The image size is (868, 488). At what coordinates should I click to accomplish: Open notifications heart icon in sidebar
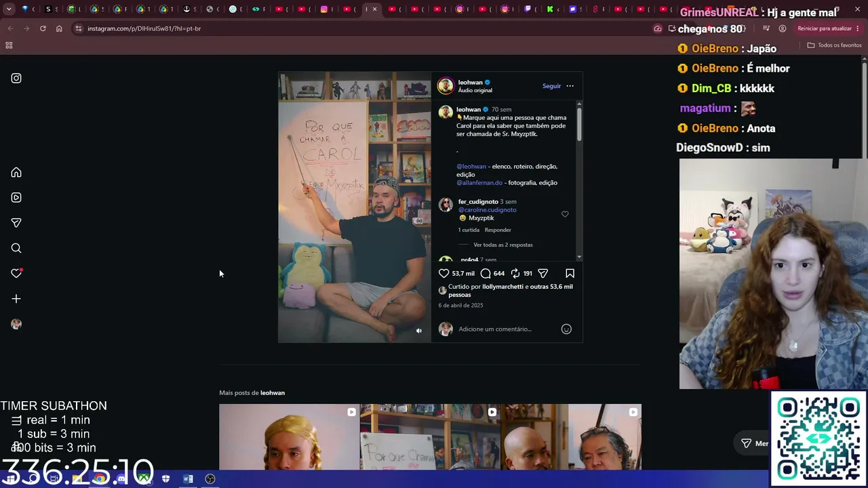16,273
